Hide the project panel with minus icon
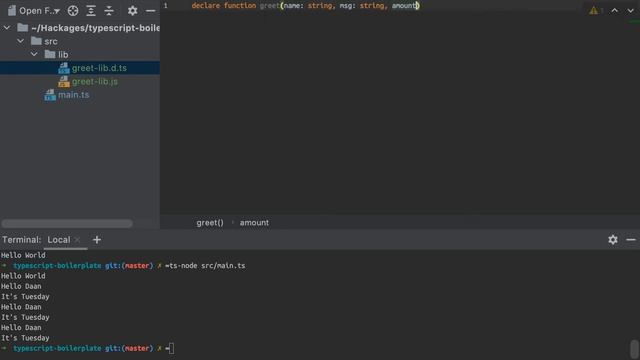Image resolution: width=640 pixels, height=360 pixels. pyautogui.click(x=151, y=11)
